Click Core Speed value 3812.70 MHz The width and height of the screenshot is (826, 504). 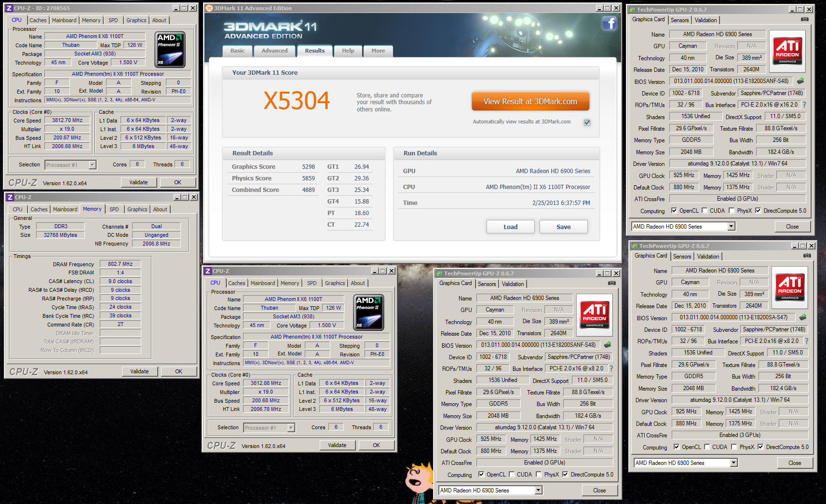[x=68, y=120]
